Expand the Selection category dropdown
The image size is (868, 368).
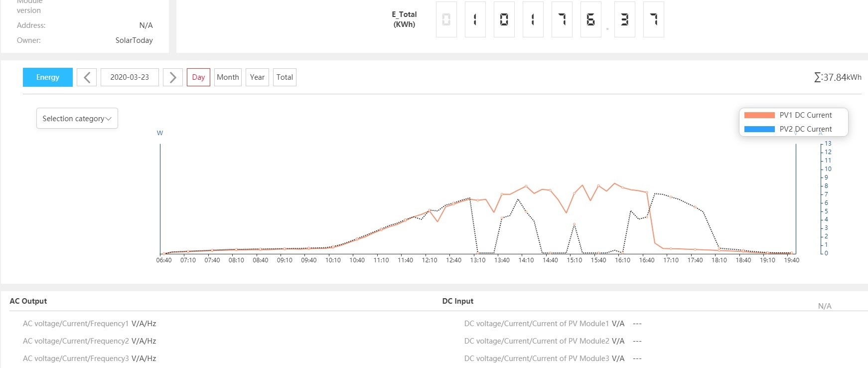coord(77,119)
